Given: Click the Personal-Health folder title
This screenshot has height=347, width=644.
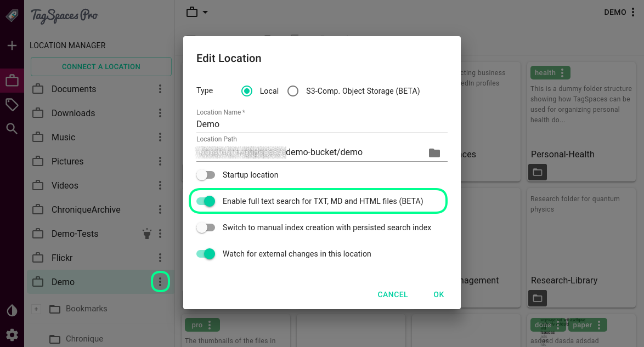Looking at the screenshot, I should tap(563, 154).
